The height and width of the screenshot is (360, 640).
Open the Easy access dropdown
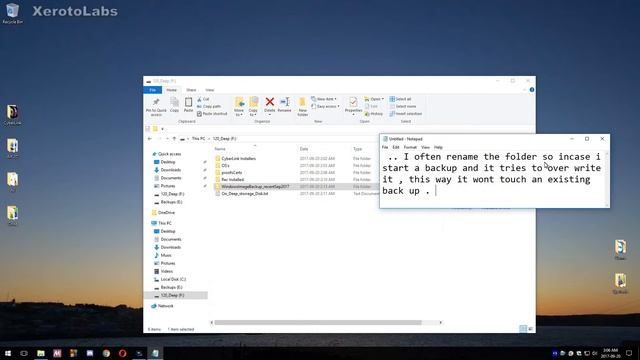coord(325,107)
